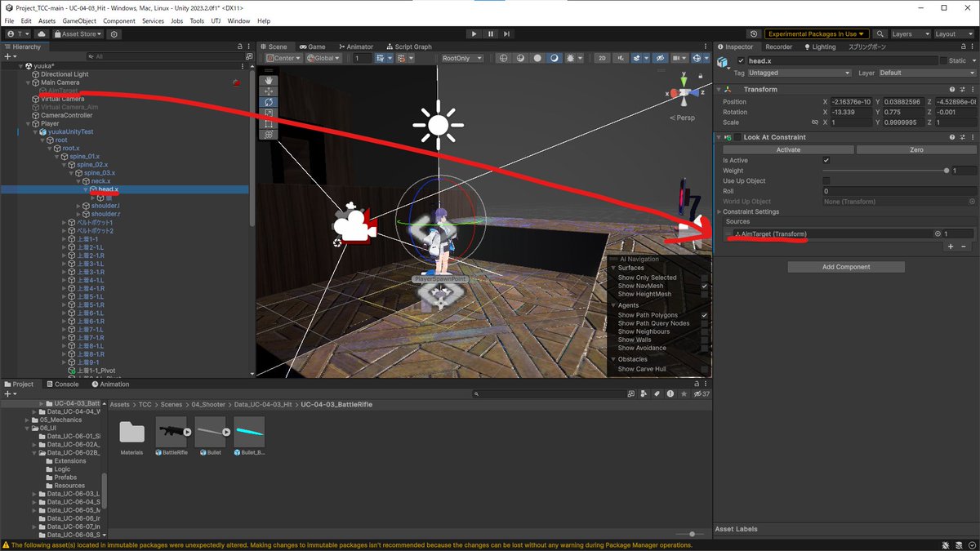Open Transform component preset icon

[x=962, y=89]
